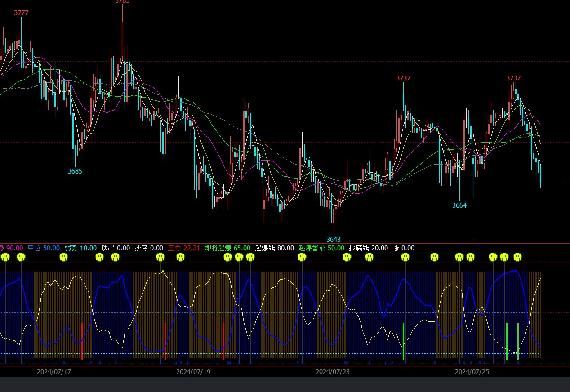Click the smiley icon under the 主力 22.31 label
This screenshot has width=570, height=392.
180,257
